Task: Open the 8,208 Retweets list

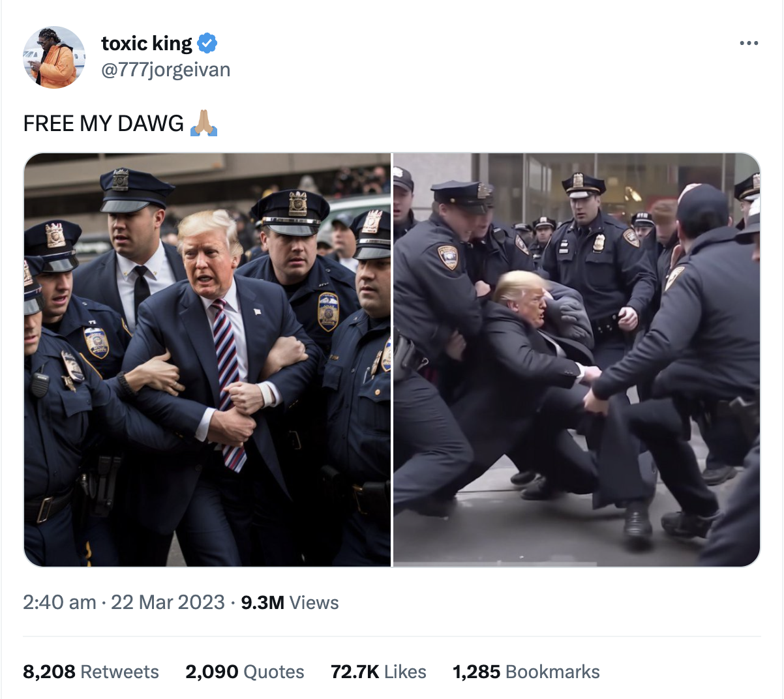Action: [x=91, y=672]
